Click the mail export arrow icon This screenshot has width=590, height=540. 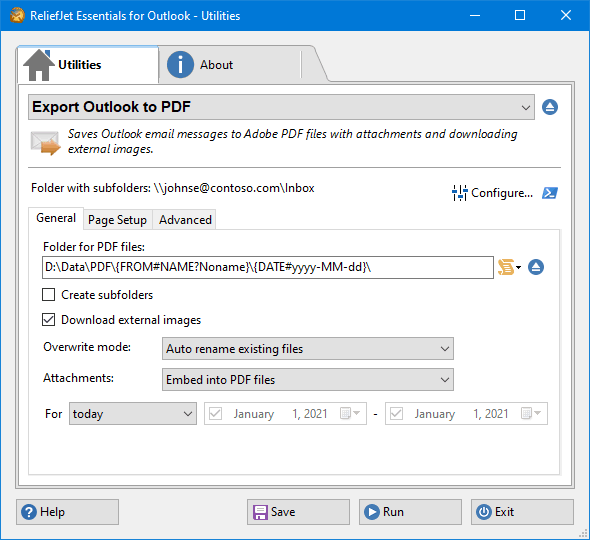point(45,143)
